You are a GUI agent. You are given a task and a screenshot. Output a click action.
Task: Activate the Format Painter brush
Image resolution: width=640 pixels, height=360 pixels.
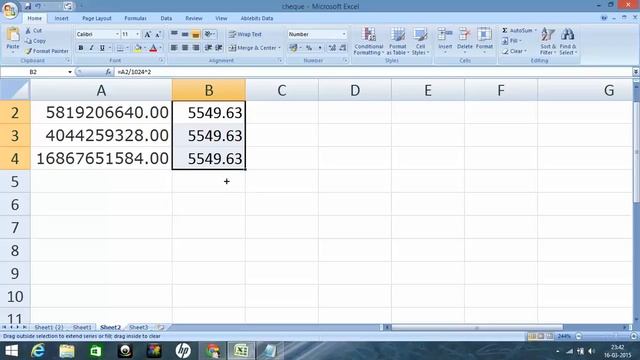pos(28,51)
